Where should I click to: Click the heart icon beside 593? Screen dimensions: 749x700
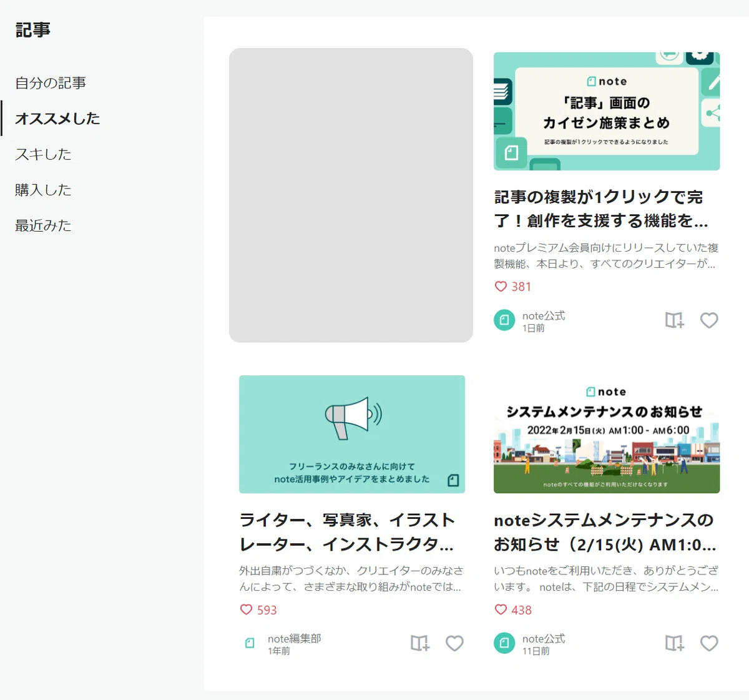(246, 609)
